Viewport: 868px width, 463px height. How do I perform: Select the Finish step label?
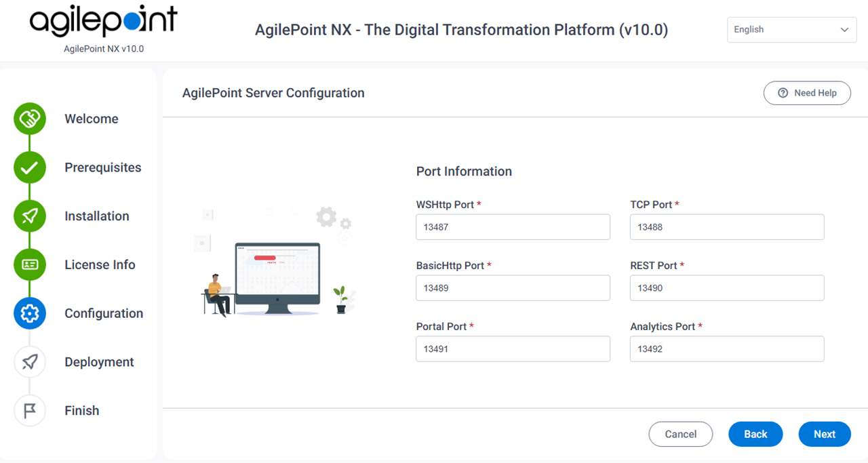[82, 411]
